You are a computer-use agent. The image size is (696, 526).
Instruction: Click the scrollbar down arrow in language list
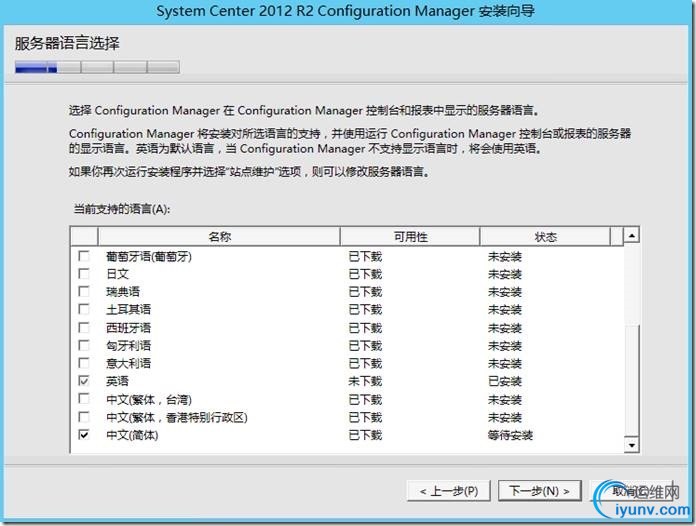(631, 444)
